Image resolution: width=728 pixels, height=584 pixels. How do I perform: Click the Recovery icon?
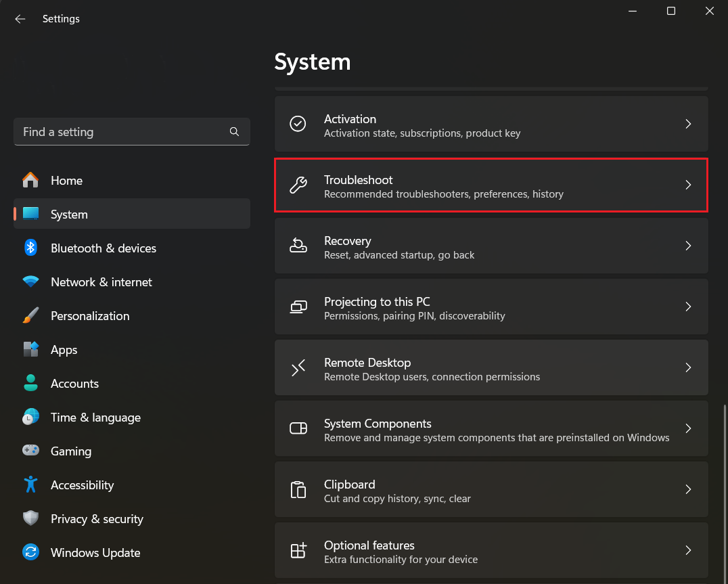coord(298,246)
